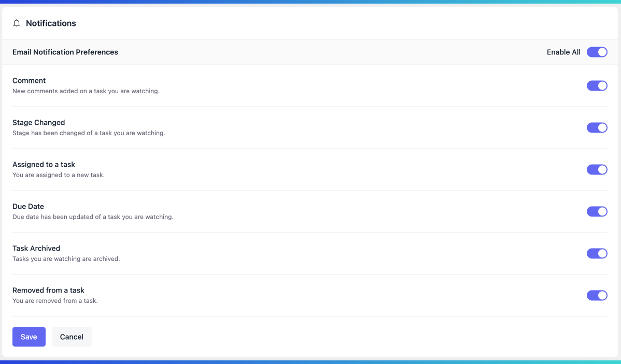Screen dimensions: 621x364
Task: Click the Removed from a task label
Action: click(48, 290)
